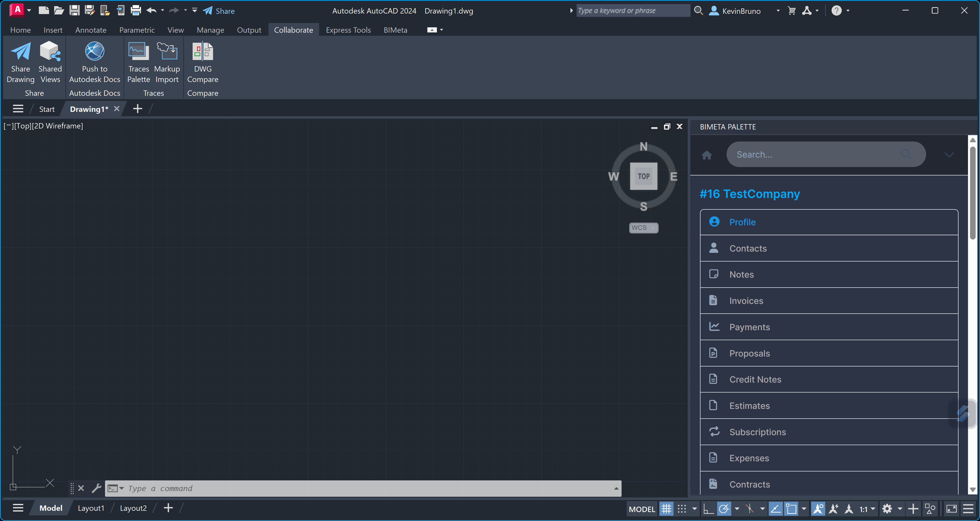Click the search magnifier icon in title bar
980x521 pixels.
698,10
